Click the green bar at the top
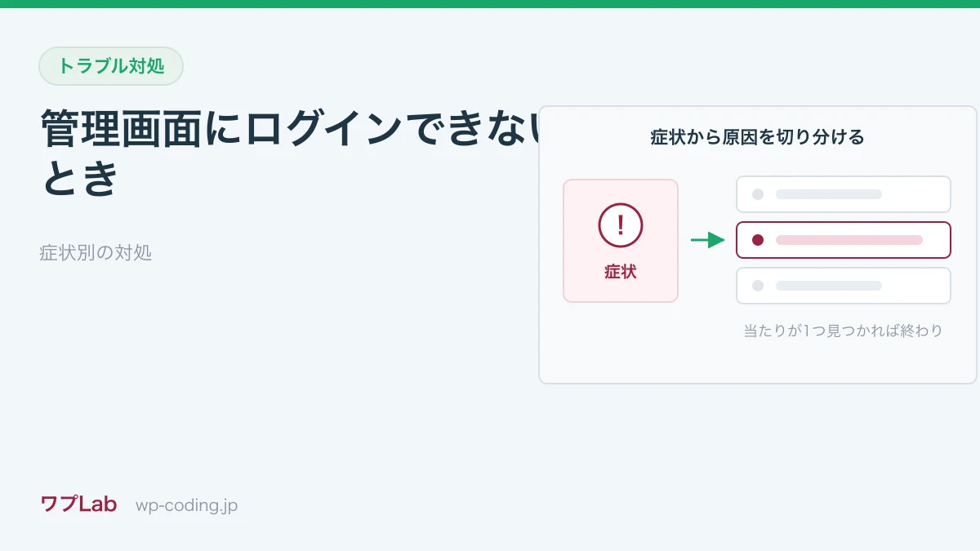This screenshot has width=980, height=551. click(490, 4)
